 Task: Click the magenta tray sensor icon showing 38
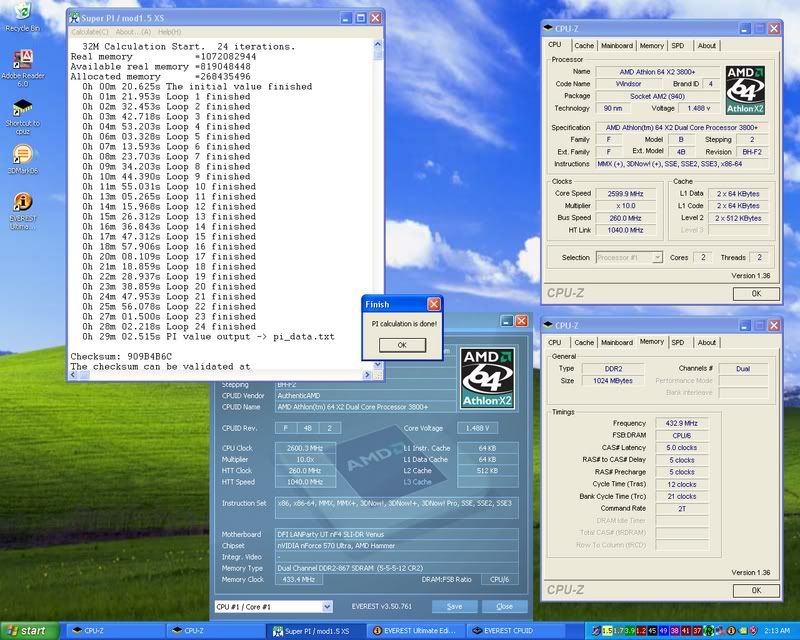point(674,631)
